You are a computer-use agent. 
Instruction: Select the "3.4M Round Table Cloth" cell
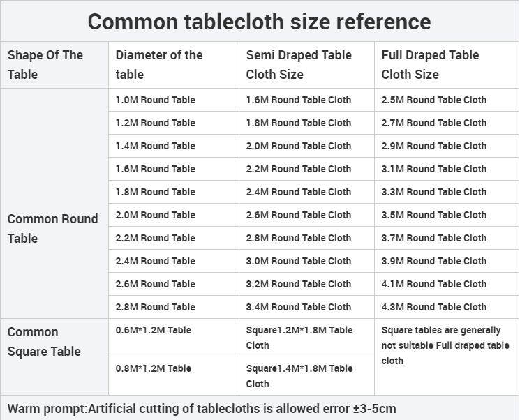(x=299, y=307)
